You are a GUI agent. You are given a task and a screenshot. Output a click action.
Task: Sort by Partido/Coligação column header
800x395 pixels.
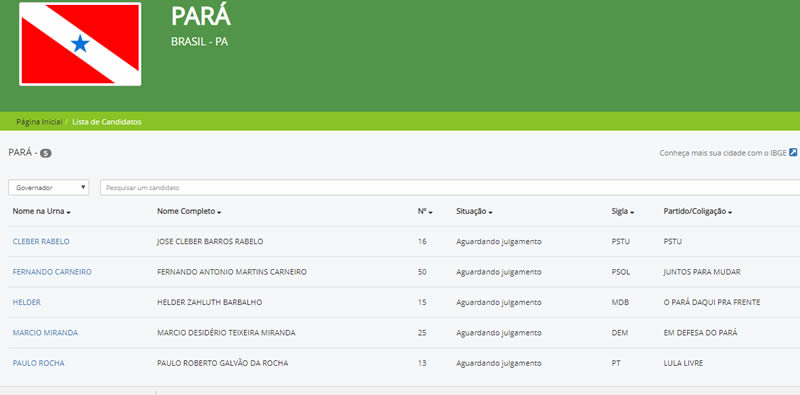click(697, 211)
